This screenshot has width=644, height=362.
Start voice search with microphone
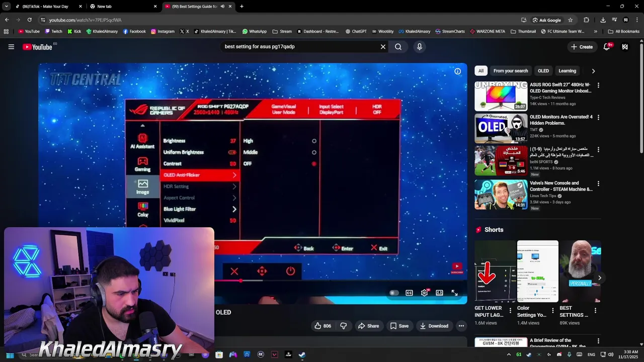(x=419, y=47)
